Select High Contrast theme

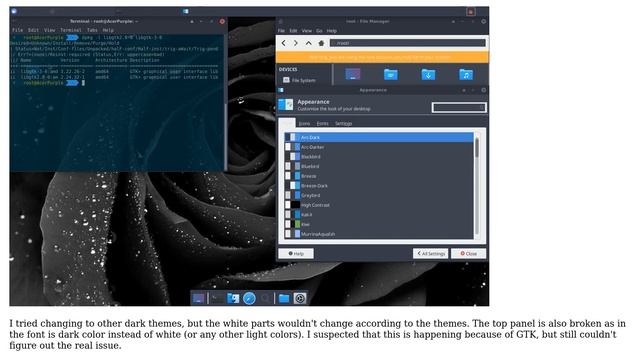(x=379, y=205)
